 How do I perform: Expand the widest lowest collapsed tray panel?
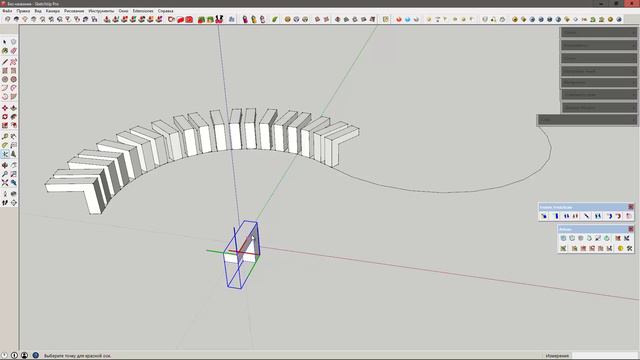(x=587, y=120)
